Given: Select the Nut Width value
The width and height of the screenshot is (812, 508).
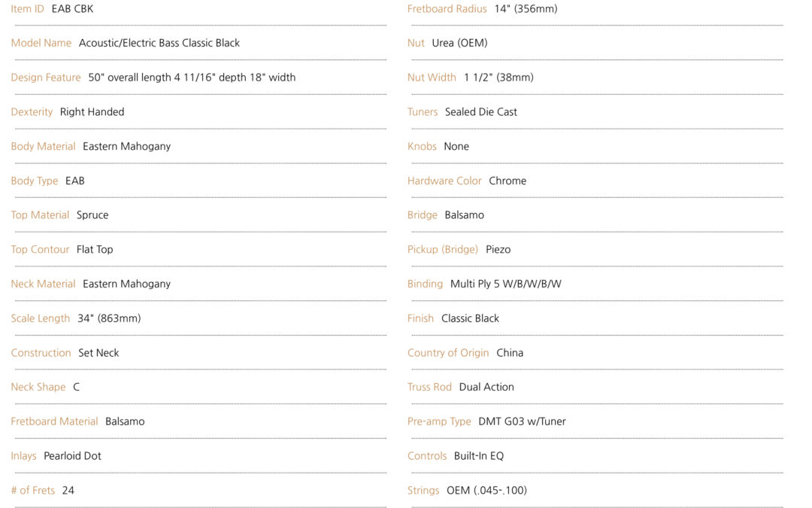Looking at the screenshot, I should [498, 78].
